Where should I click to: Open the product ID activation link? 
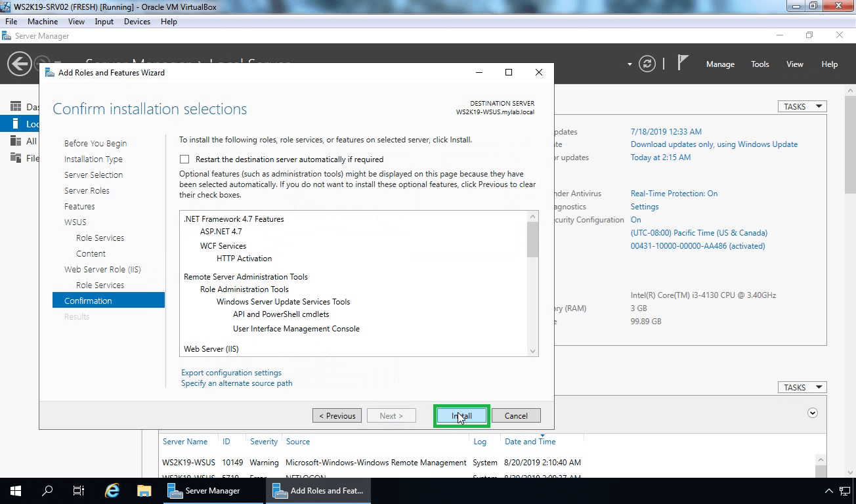pyautogui.click(x=698, y=246)
